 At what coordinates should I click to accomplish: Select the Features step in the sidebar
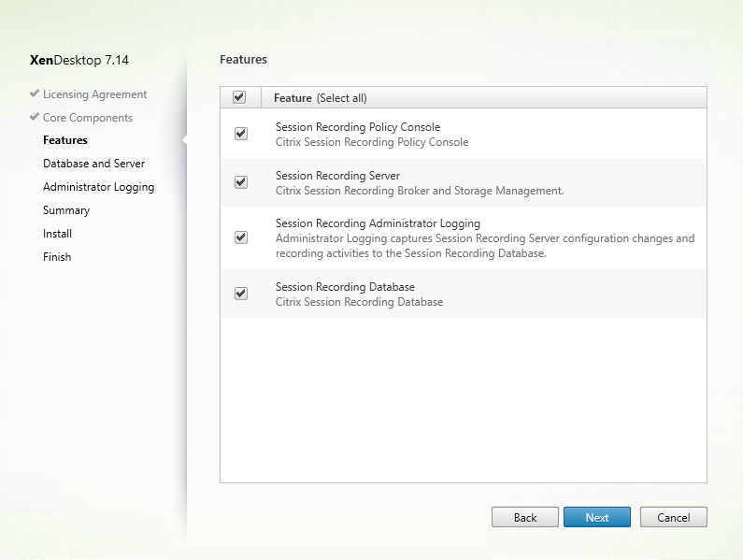click(x=65, y=140)
